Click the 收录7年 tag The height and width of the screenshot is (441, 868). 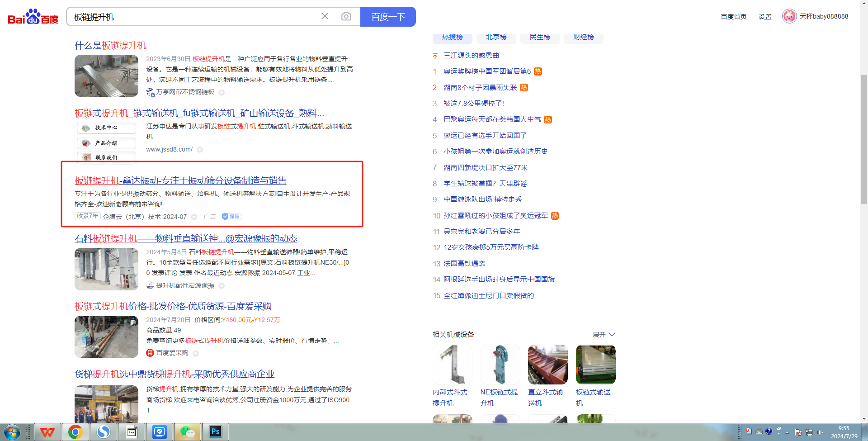tap(87, 216)
